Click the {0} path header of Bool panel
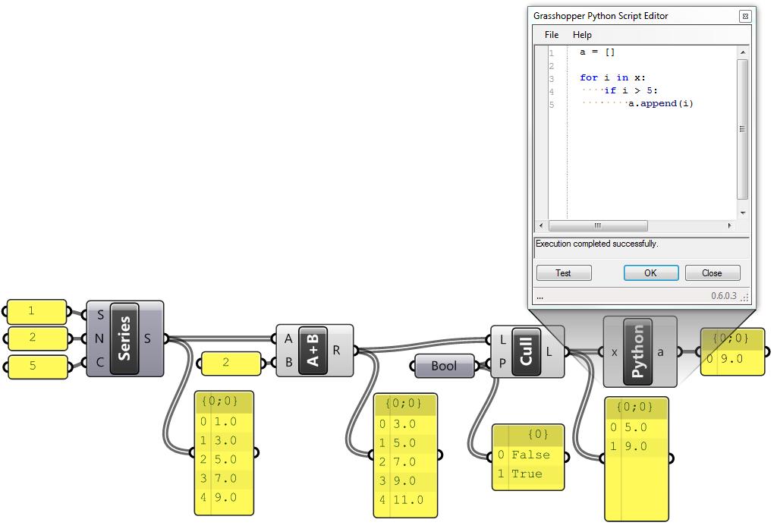 click(538, 434)
